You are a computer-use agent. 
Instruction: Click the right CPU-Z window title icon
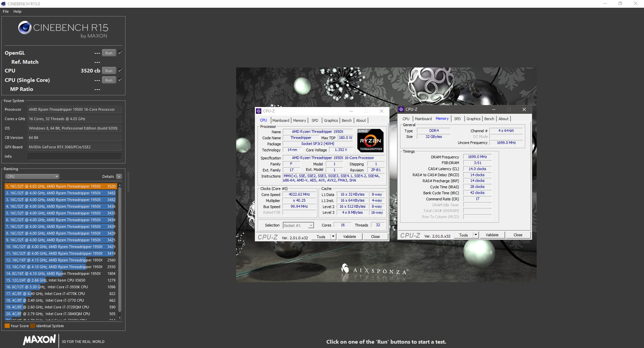tap(401, 109)
